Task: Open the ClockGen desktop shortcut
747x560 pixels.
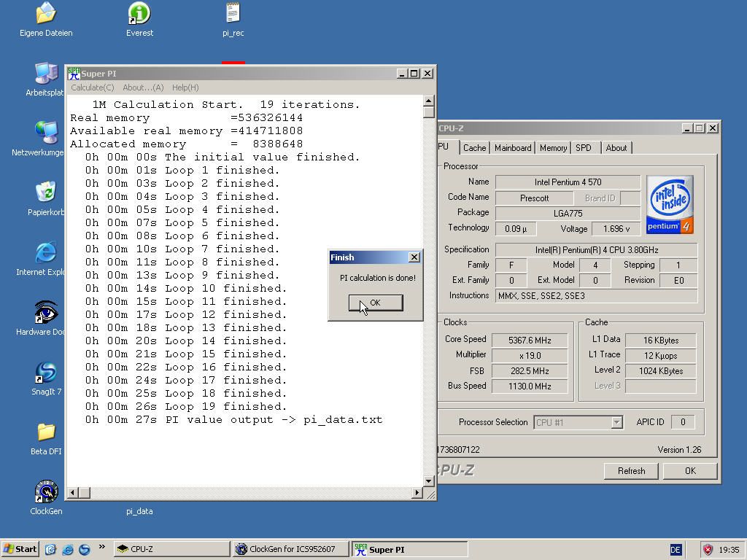Action: 46,492
